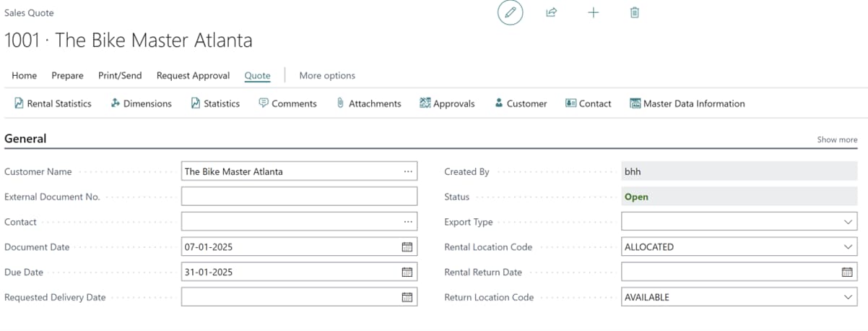This screenshot has height=331, width=868.
Task: Collapse the General section header
Action: [x=25, y=139]
